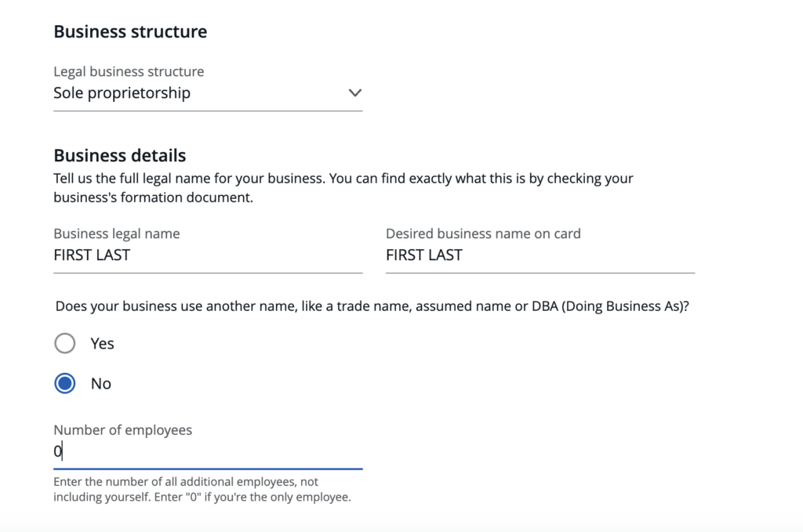803x532 pixels.
Task: Select the No radio button
Action: [x=65, y=383]
